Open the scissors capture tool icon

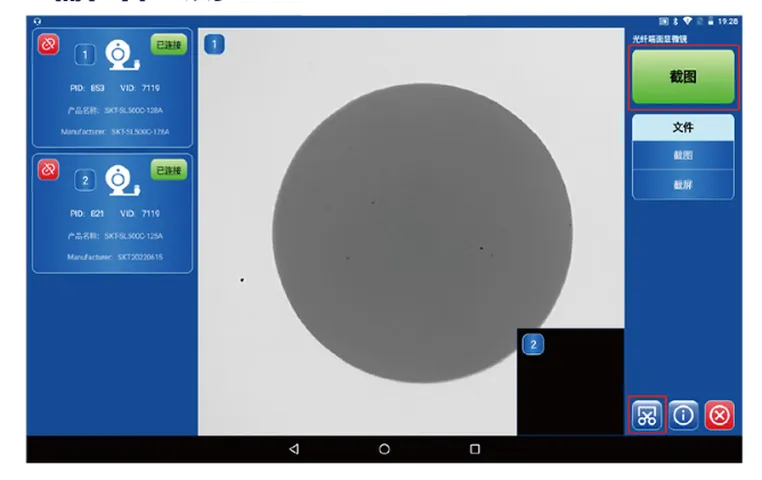(x=647, y=415)
